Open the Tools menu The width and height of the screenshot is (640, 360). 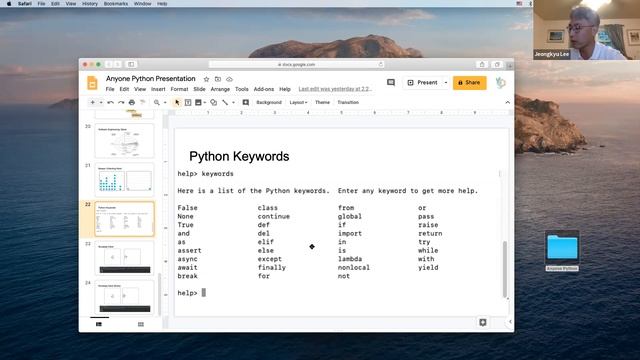(242, 89)
